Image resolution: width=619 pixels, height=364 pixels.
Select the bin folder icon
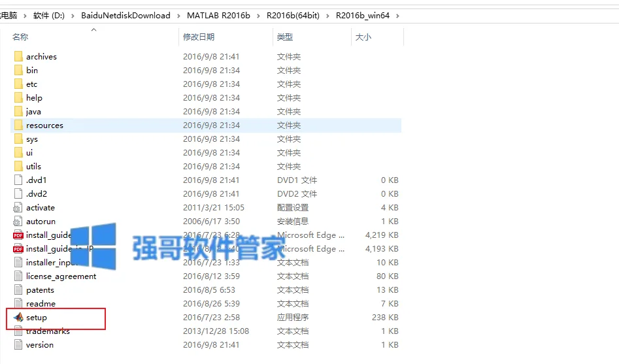click(18, 71)
